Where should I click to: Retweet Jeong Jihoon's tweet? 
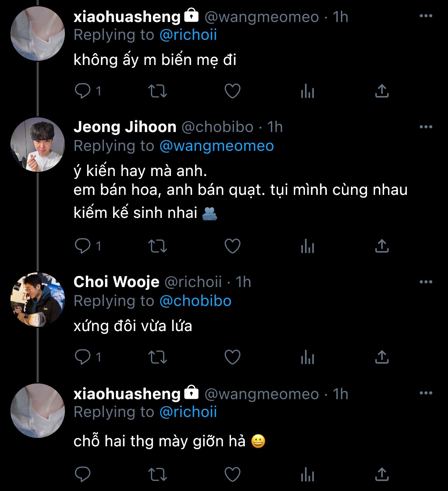pos(158,246)
